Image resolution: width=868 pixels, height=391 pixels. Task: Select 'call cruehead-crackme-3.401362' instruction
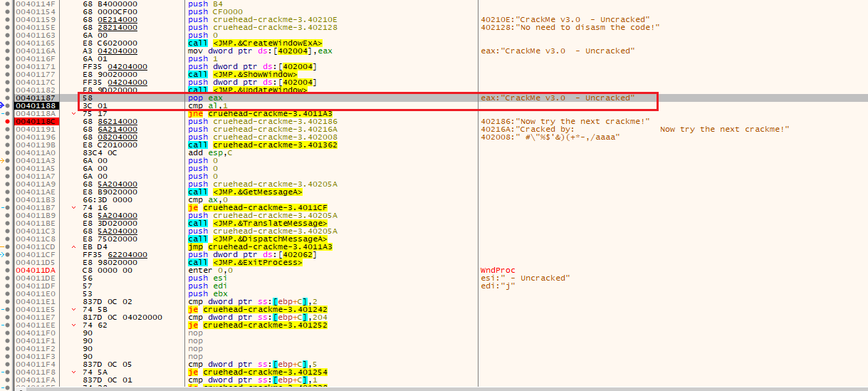263,145
